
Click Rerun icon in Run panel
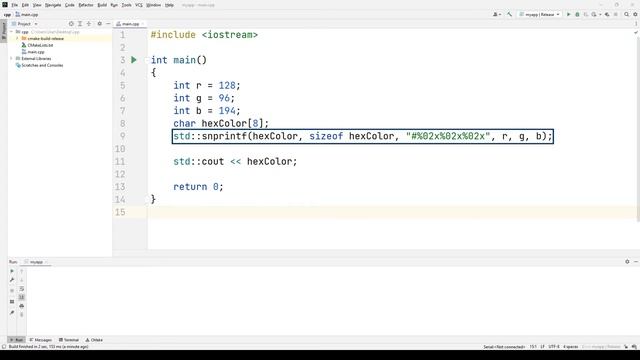pyautogui.click(x=12, y=271)
